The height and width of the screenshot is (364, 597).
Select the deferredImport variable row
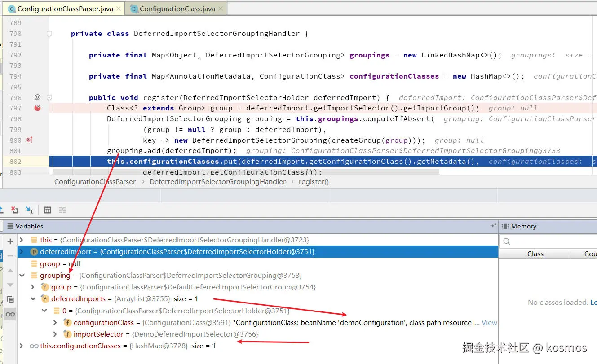(x=258, y=252)
